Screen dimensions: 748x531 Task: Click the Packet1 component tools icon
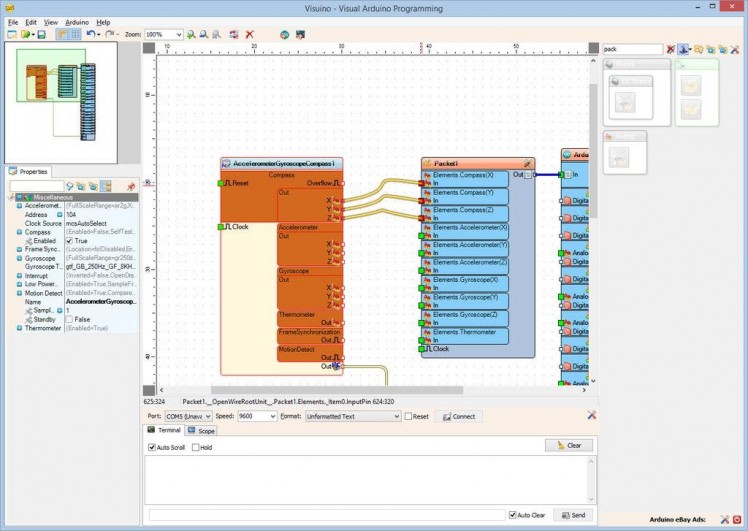point(528,162)
